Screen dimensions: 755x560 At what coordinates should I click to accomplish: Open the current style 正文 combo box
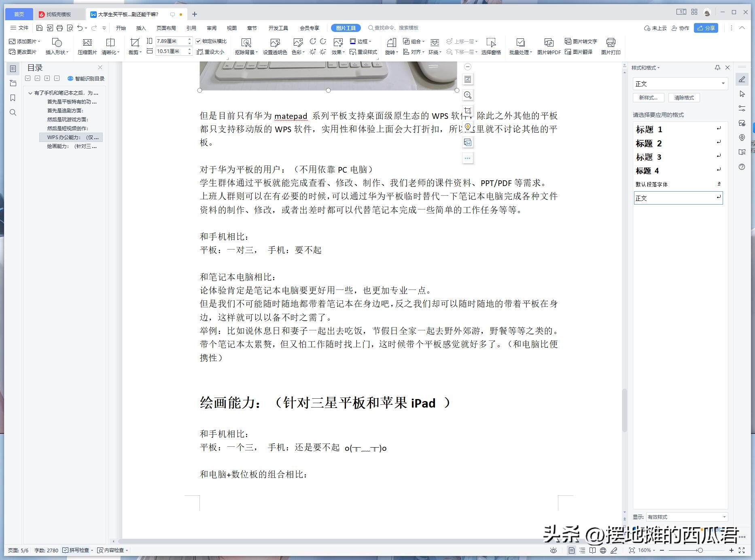[x=680, y=84]
